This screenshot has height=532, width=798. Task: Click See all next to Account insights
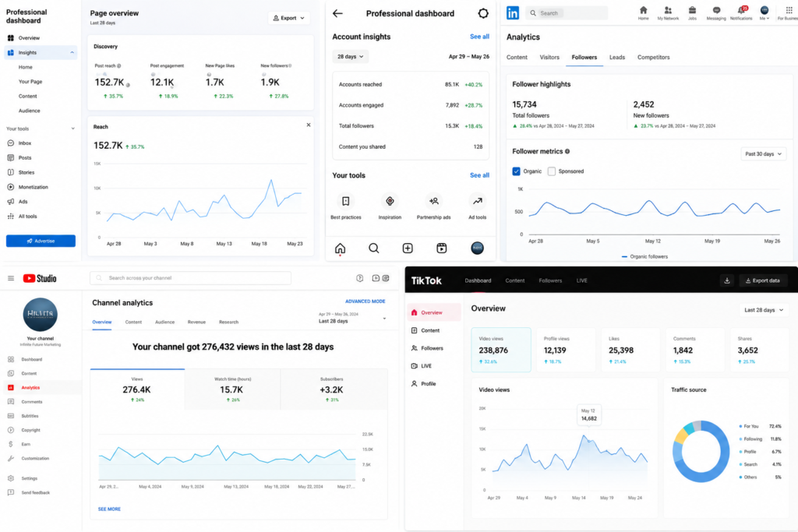coord(479,37)
